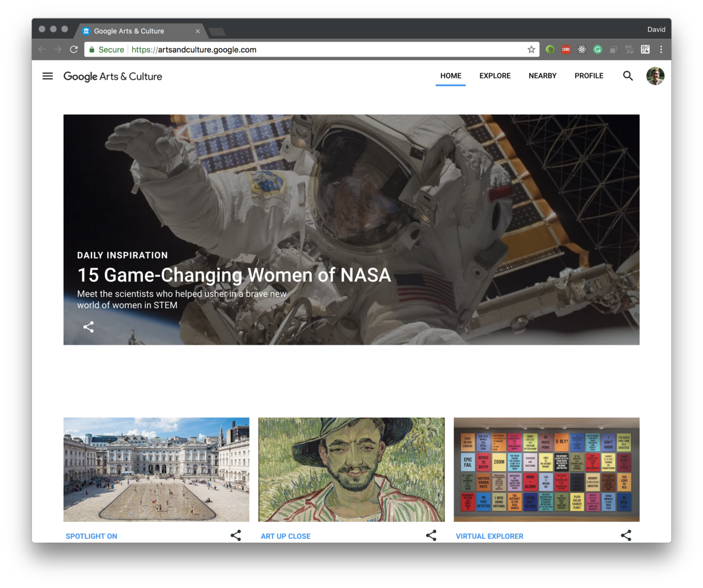Reload the current page
703x588 pixels.
pos(74,50)
